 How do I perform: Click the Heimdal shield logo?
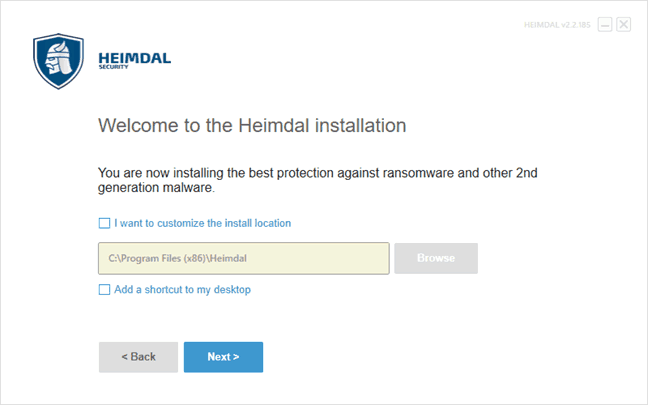click(x=58, y=61)
